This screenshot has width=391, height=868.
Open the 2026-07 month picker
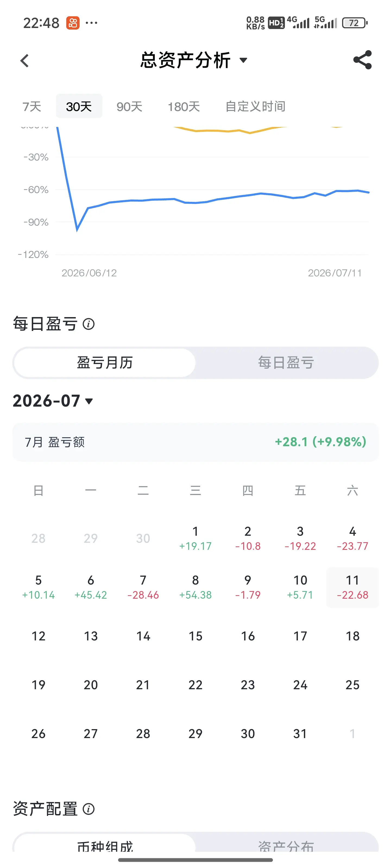[53, 401]
